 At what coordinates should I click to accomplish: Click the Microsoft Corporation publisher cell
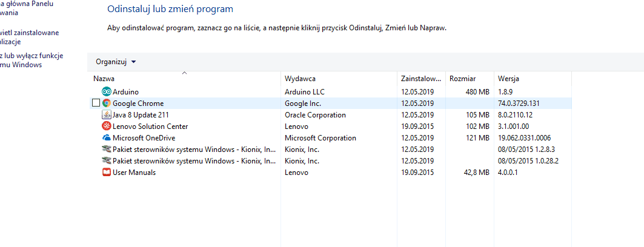click(320, 138)
